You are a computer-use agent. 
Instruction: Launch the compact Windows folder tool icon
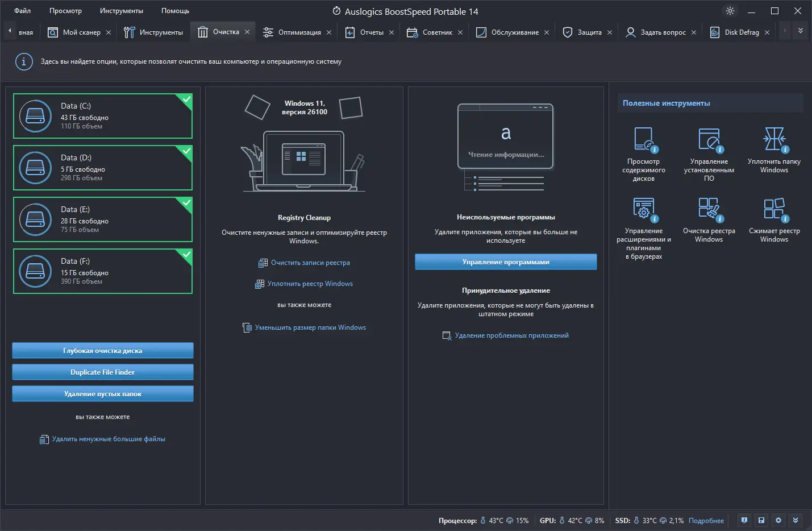click(774, 139)
